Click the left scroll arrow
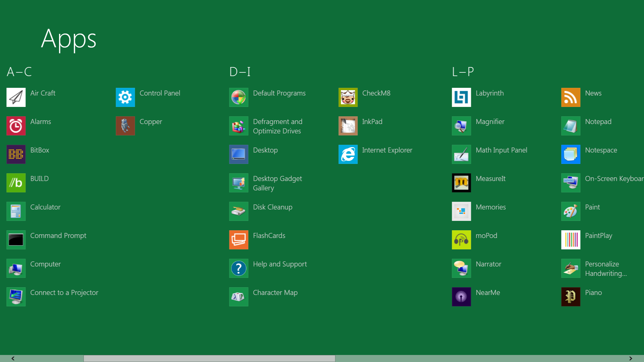 point(13,358)
